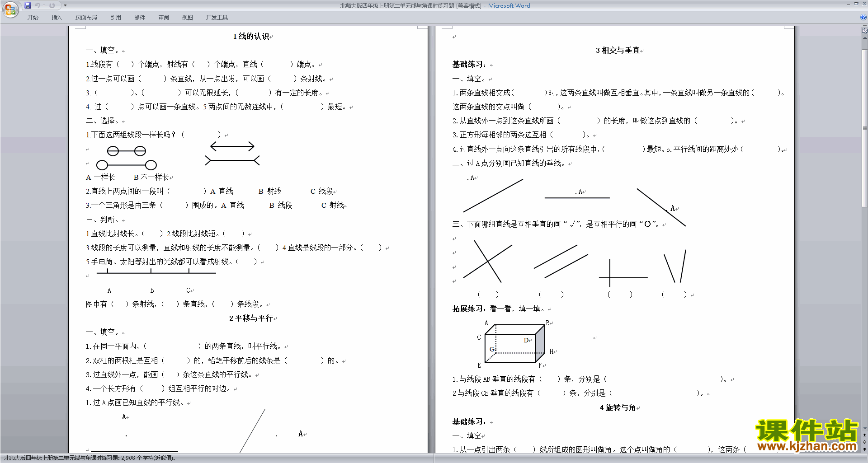This screenshot has width=868, height=463.
Task: Click the Select Browse Object circle button
Action: (865, 442)
